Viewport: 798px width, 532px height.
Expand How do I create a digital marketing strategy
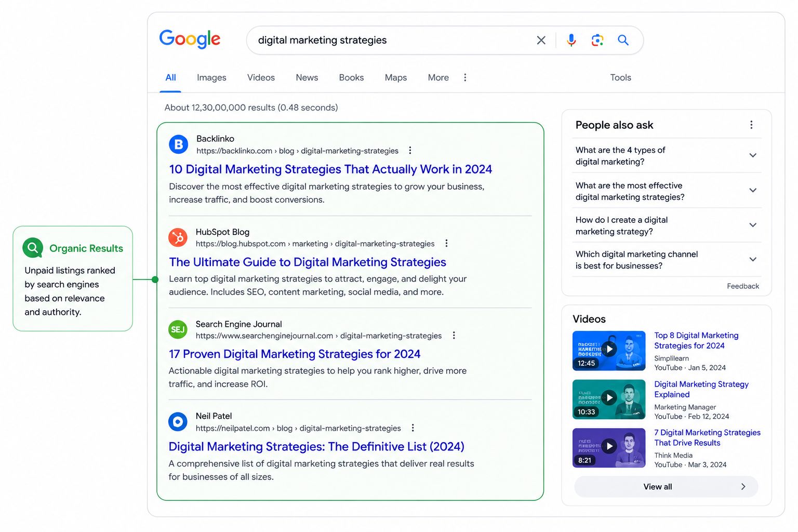point(667,225)
